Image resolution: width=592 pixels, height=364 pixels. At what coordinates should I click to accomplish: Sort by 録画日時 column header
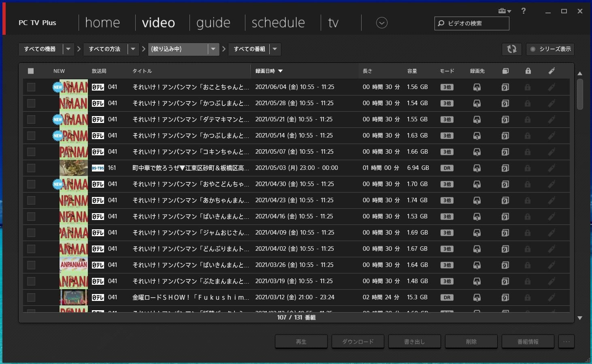[268, 71]
